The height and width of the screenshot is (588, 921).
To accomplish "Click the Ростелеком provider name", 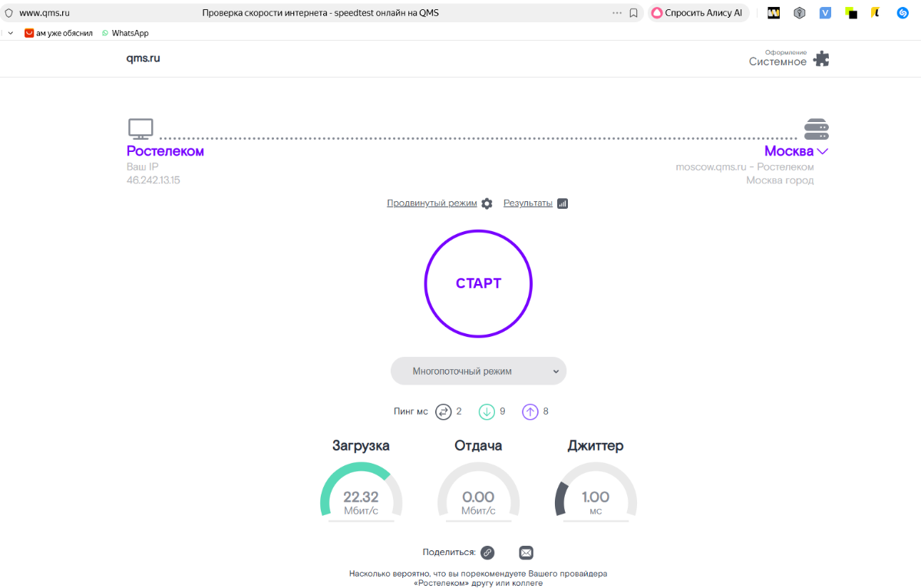I will click(165, 151).
